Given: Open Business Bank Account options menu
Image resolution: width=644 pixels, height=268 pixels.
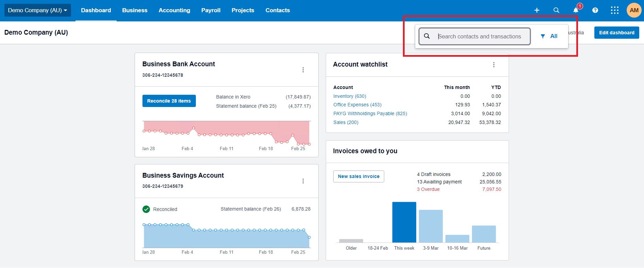Looking at the screenshot, I should pos(303,70).
